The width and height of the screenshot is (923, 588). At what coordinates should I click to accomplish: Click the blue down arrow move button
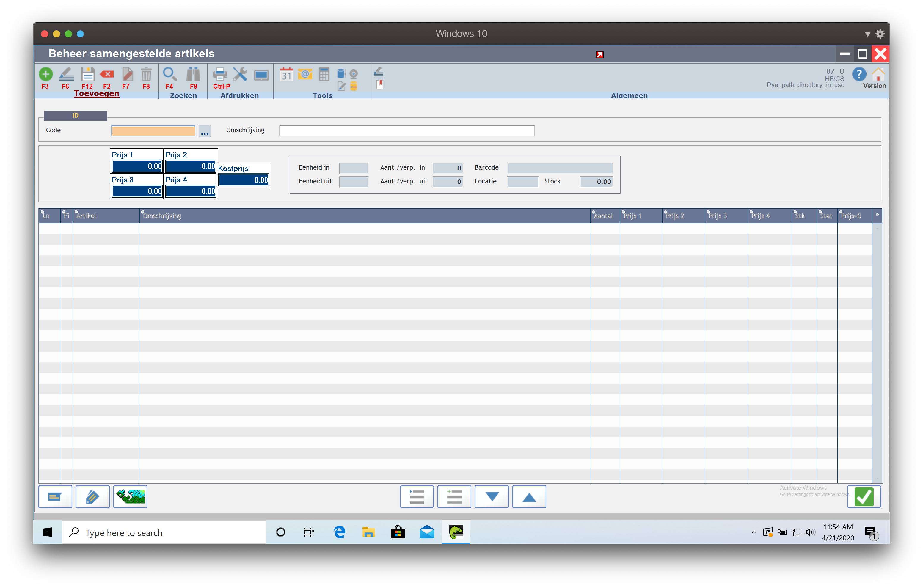click(492, 497)
